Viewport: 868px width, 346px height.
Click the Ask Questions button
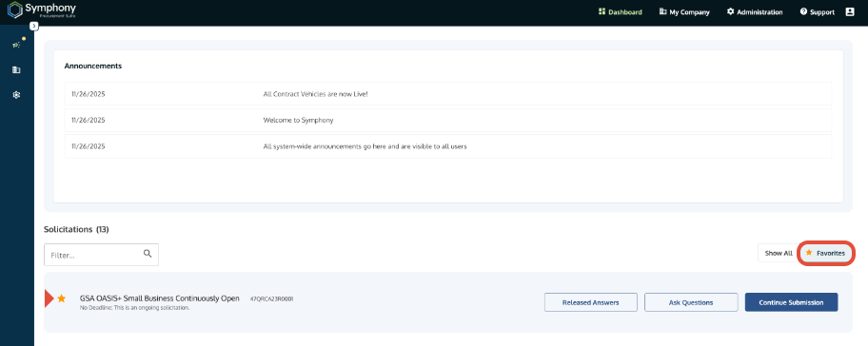[691, 302]
